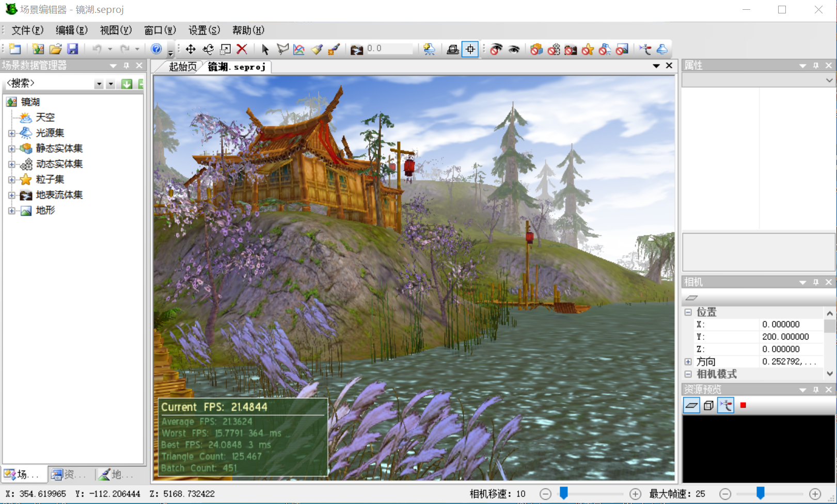Expand the 地表流体集 tree node
This screenshot has width=837, height=504.
(11, 195)
